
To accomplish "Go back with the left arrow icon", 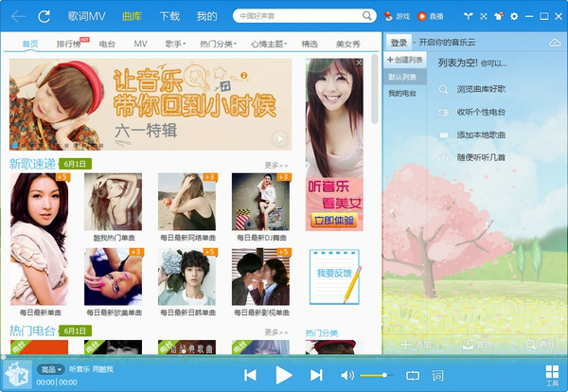I will pos(18,16).
